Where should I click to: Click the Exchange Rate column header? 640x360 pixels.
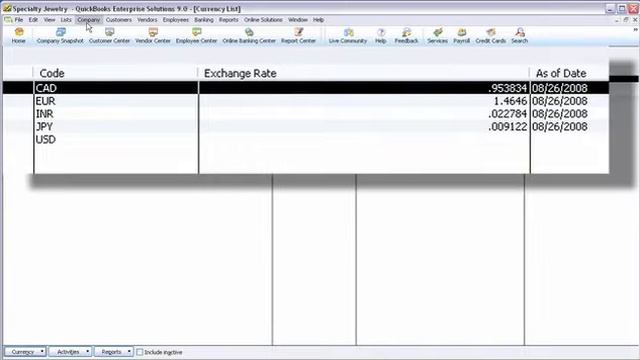240,73
